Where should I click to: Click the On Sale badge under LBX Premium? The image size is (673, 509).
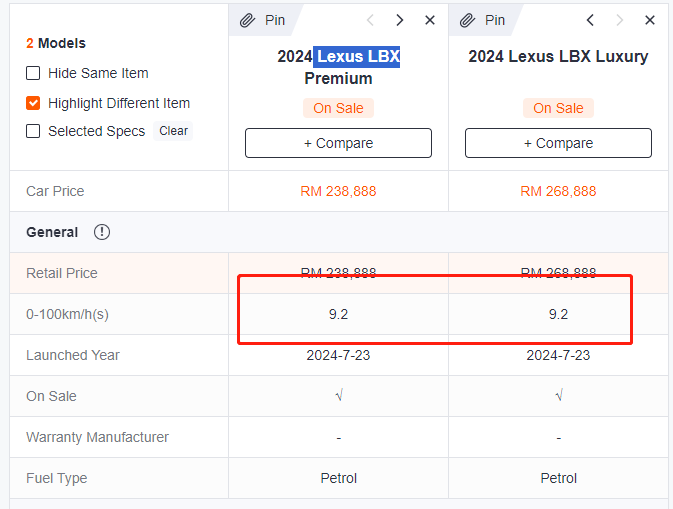[x=338, y=108]
